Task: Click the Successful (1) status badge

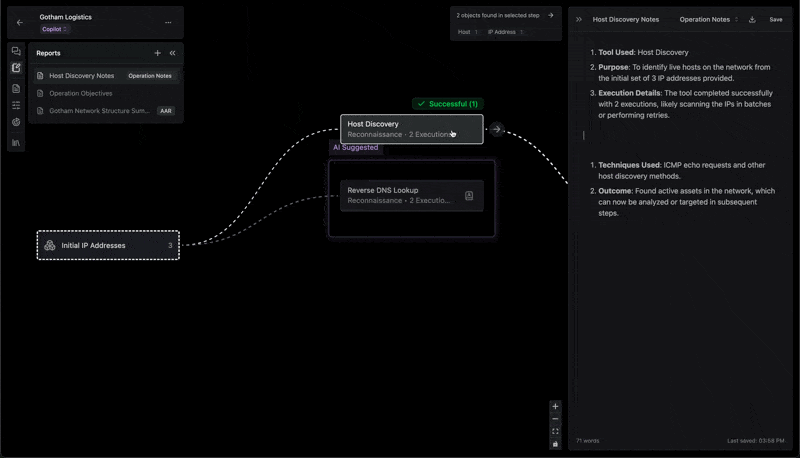Action: click(447, 103)
